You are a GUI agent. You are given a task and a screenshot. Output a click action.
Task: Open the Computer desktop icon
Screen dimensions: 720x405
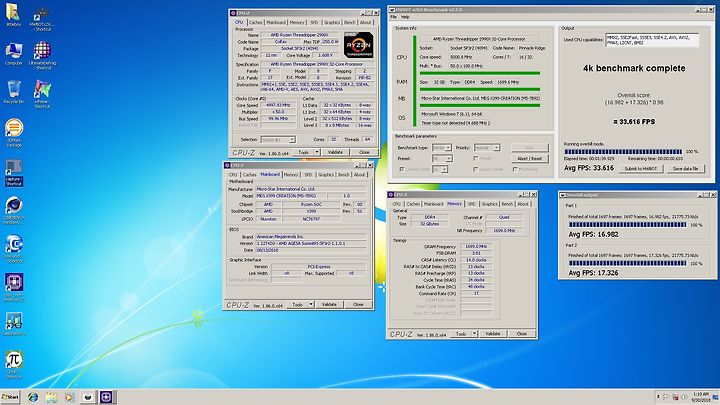(x=14, y=54)
